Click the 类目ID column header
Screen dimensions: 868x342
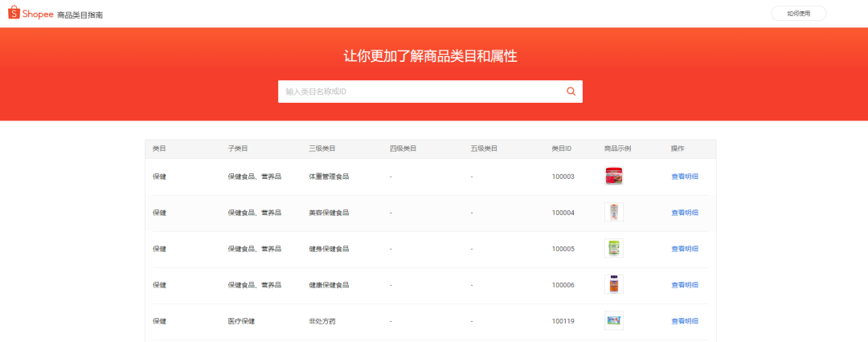pyautogui.click(x=561, y=149)
